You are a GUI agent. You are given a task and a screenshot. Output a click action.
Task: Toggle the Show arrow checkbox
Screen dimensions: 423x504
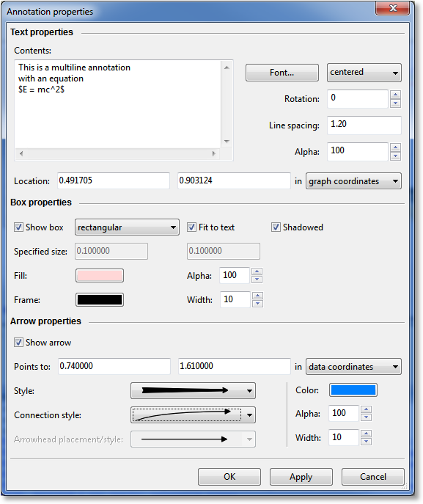pyautogui.click(x=18, y=343)
